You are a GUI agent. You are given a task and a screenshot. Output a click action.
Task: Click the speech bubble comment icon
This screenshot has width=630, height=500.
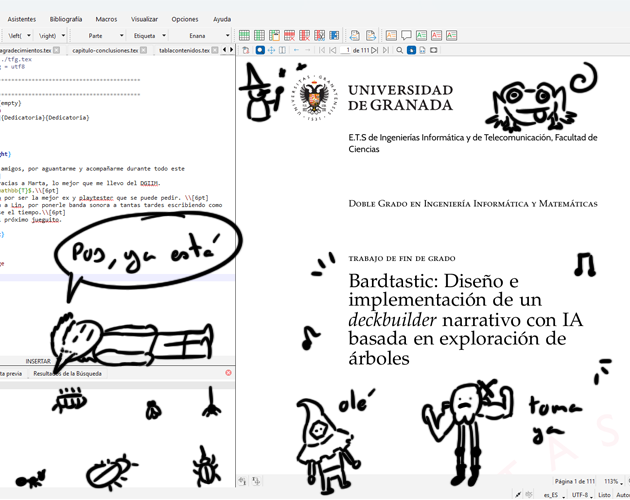pos(406,35)
